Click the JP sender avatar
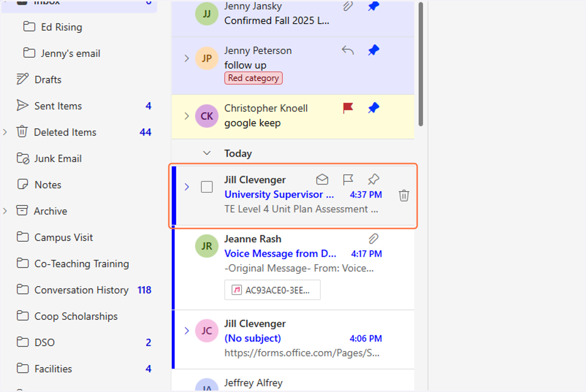Viewport: 586px width, 392px height. (207, 58)
